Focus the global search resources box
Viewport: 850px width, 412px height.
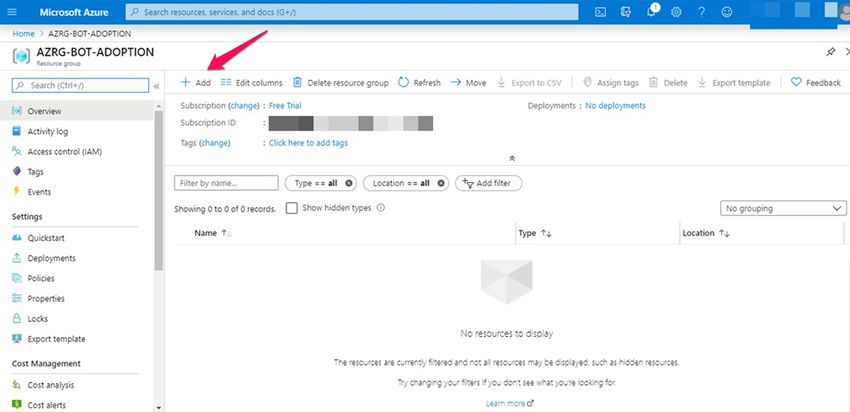pos(352,12)
